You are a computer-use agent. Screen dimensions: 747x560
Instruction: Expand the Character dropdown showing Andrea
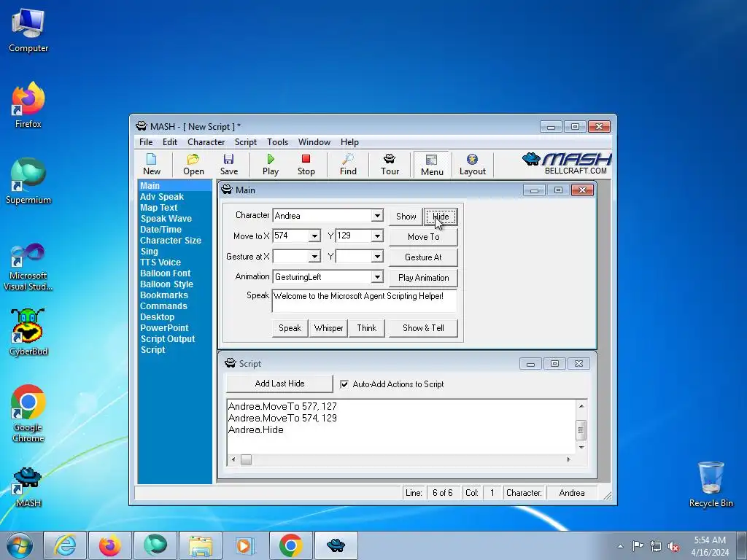[377, 216]
